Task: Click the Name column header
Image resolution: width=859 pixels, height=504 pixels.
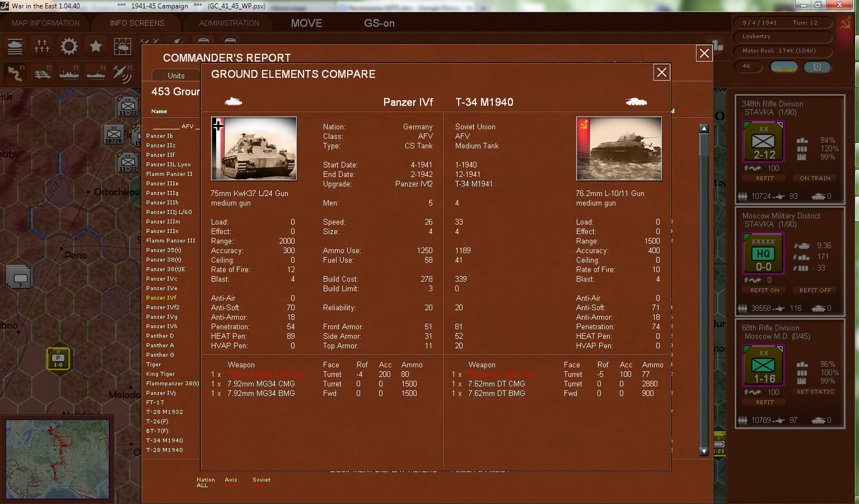Action: 159,111
